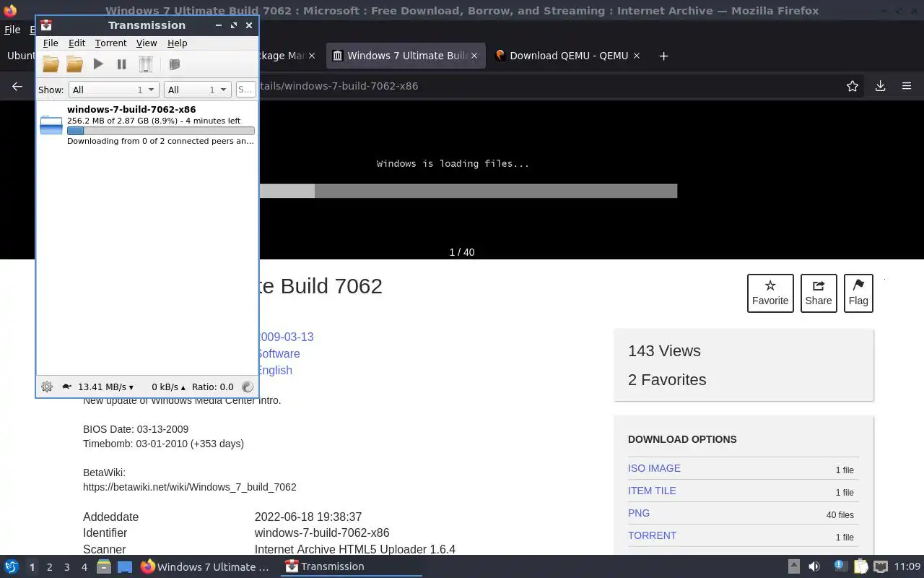Open download speed 13.41 MB/s limit dropdown
This screenshot has width=924, height=578.
pos(105,387)
